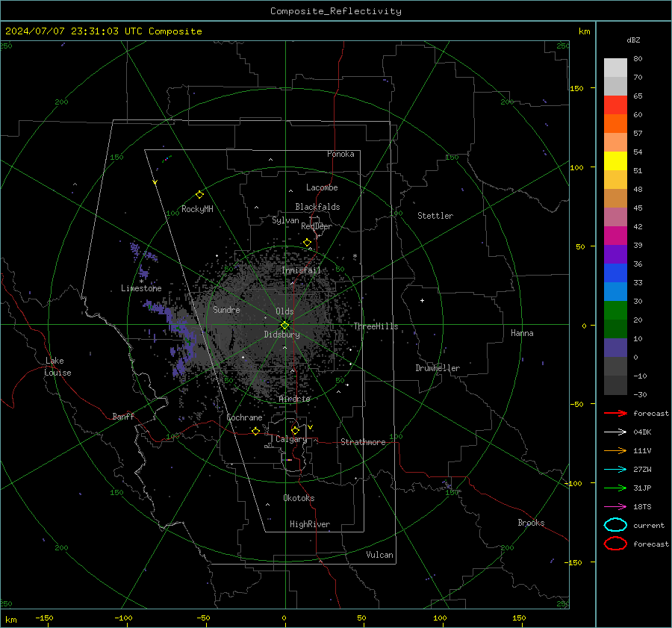Image resolution: width=672 pixels, height=628 pixels.
Task: Click the Lake Louise label
Action: (x=57, y=367)
